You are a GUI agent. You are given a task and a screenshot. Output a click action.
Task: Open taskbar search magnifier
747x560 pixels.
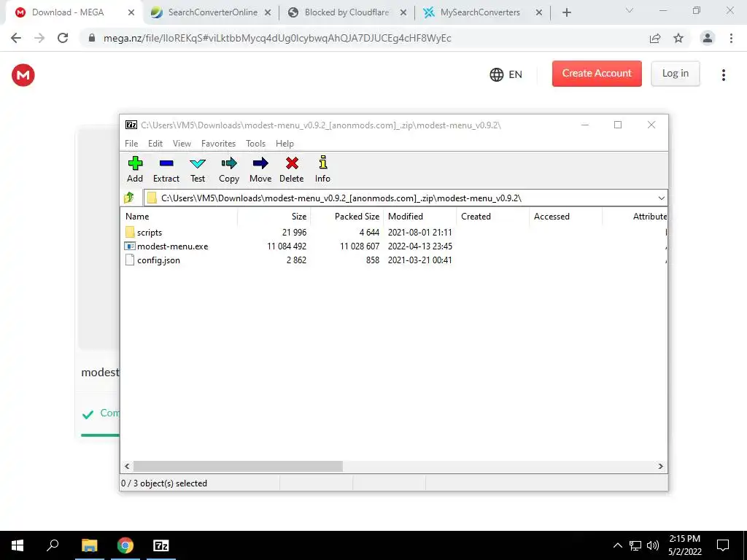point(53,545)
